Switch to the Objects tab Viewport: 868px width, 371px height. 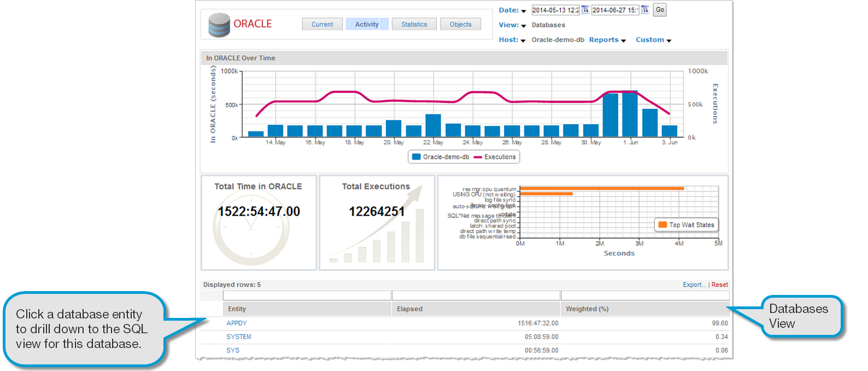tap(460, 24)
